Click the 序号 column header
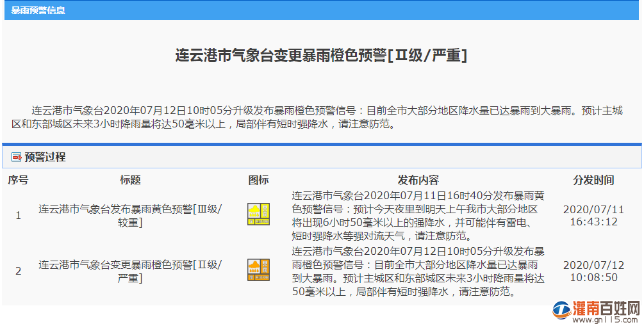 [18, 180]
